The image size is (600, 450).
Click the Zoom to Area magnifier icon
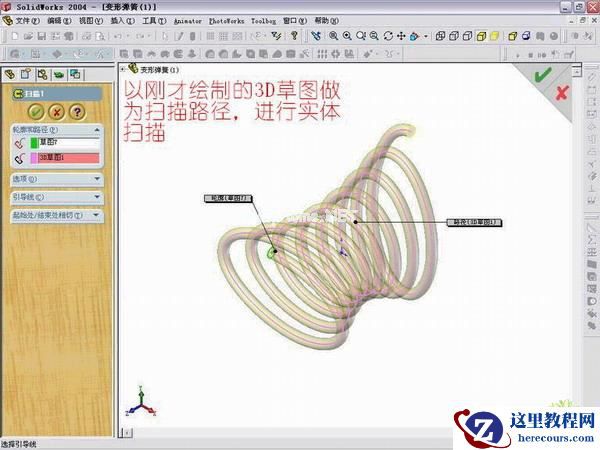point(347,36)
